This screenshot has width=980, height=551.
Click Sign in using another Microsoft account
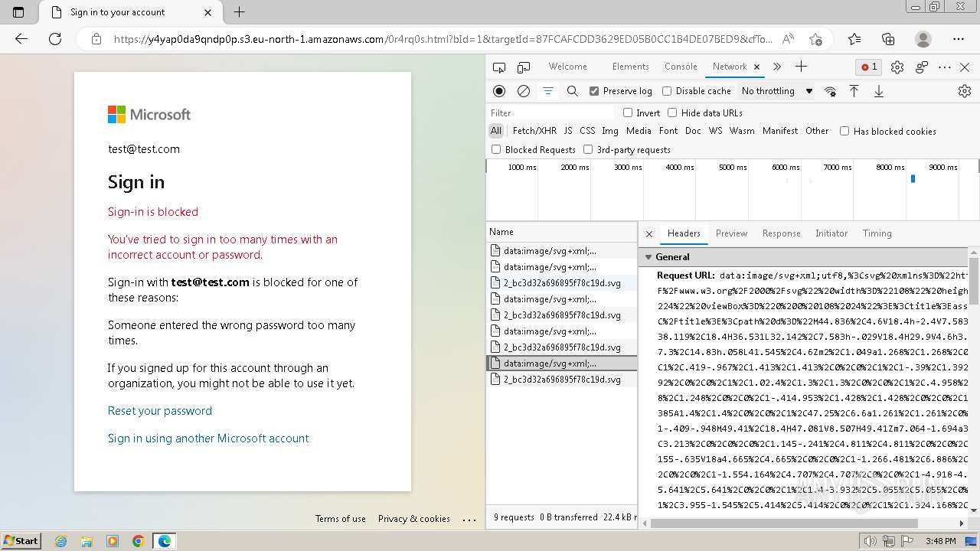(208, 439)
